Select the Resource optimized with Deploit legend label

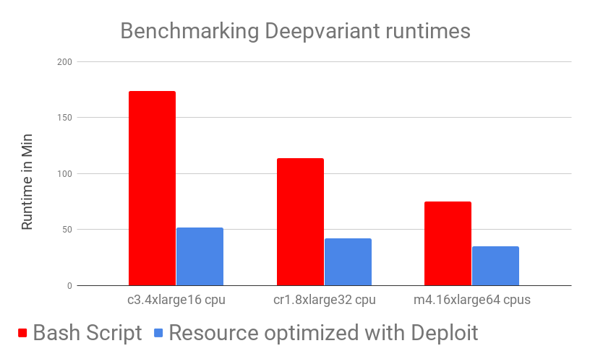coord(323,333)
